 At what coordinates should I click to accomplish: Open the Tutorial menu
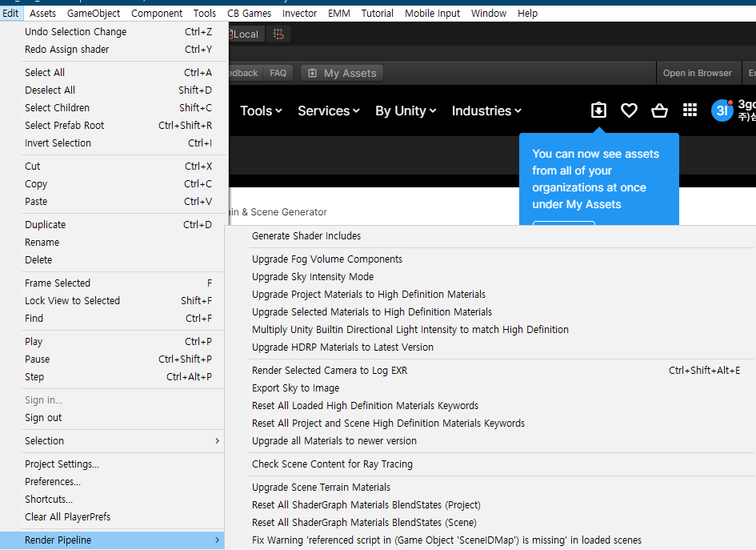pyautogui.click(x=377, y=14)
